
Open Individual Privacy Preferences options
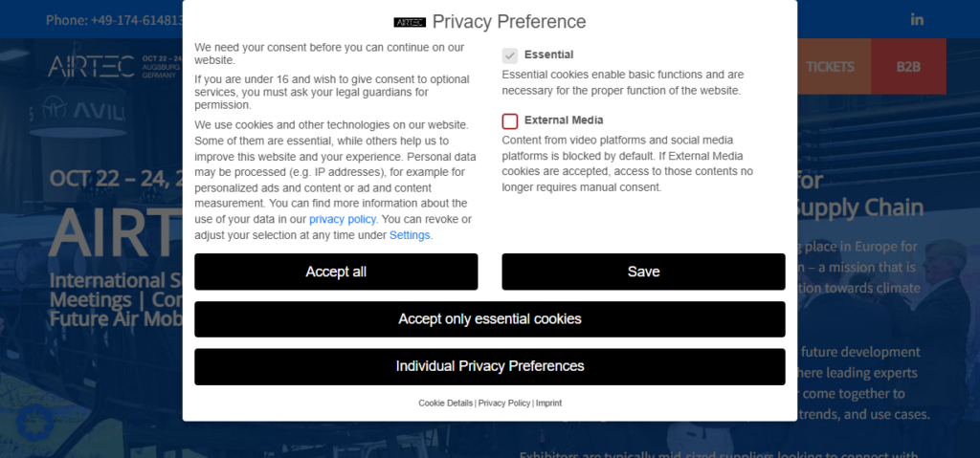(x=490, y=366)
